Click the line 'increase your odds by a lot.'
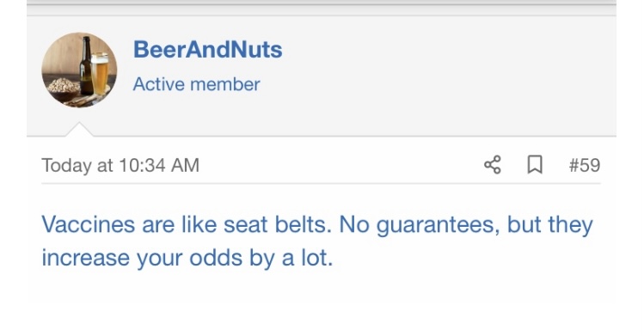 pos(187,259)
